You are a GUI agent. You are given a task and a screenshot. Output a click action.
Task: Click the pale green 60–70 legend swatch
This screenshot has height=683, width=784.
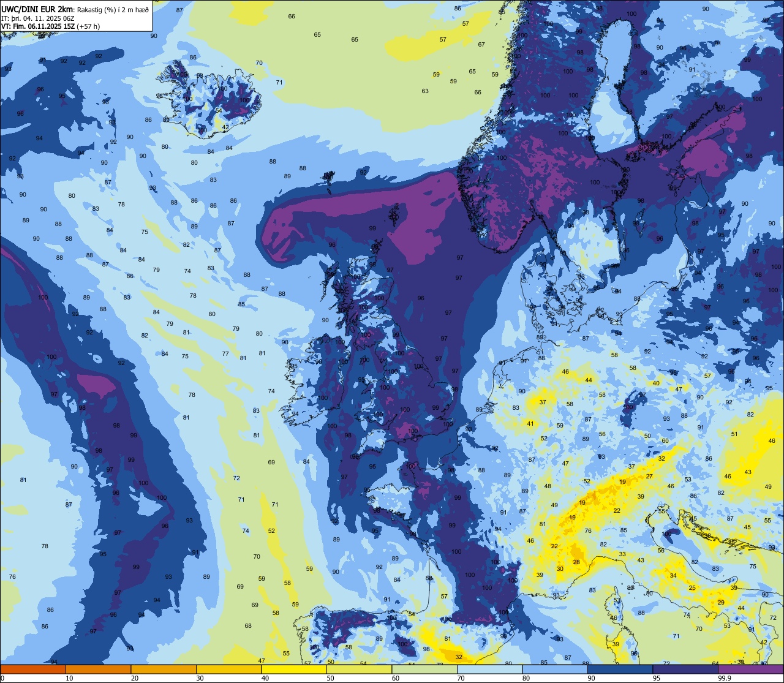click(424, 669)
